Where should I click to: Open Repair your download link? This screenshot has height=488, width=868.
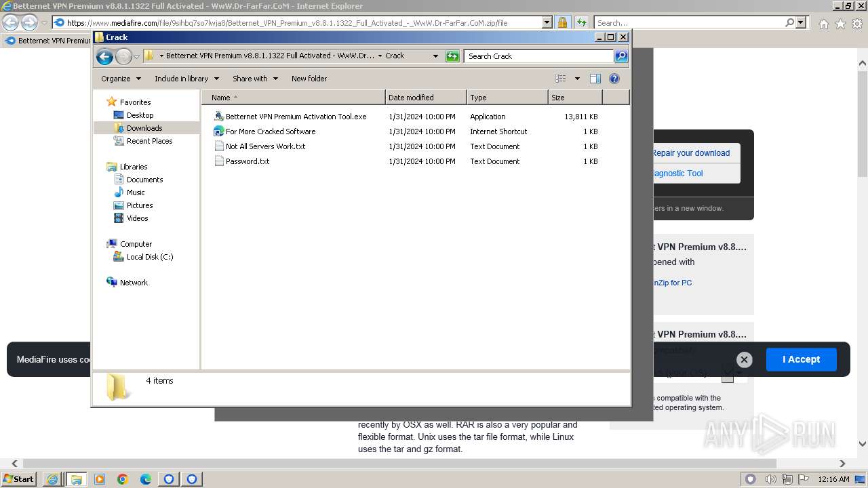pyautogui.click(x=691, y=153)
